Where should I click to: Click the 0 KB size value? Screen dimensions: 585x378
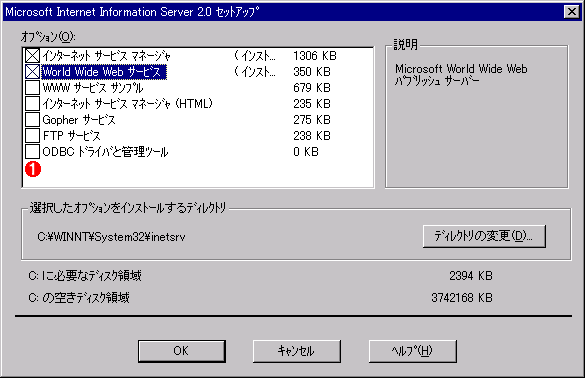coord(306,152)
